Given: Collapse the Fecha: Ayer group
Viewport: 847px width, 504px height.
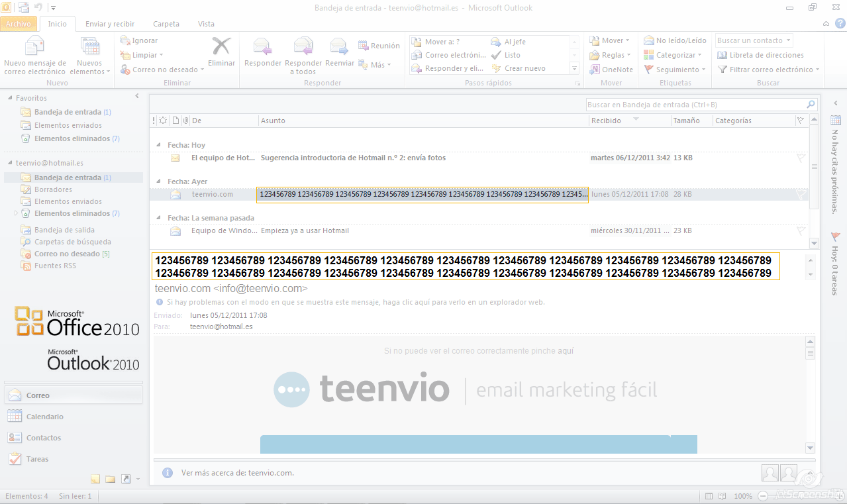Looking at the screenshot, I should point(158,181).
